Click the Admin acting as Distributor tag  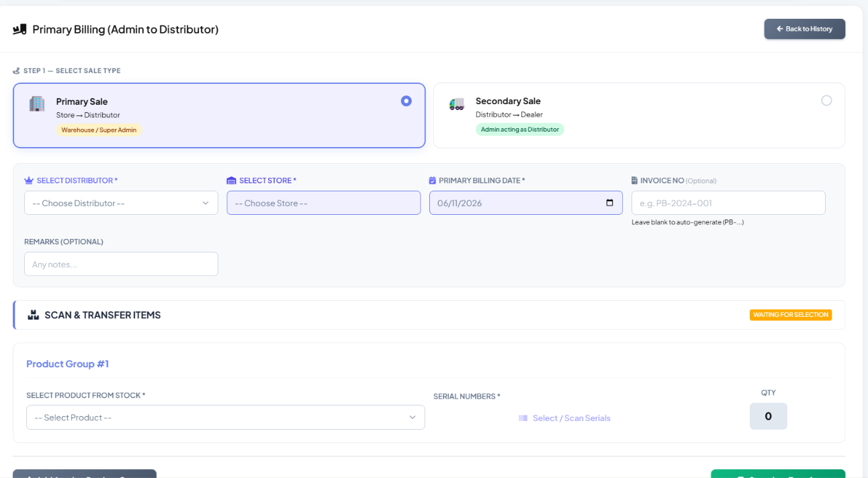coord(520,130)
